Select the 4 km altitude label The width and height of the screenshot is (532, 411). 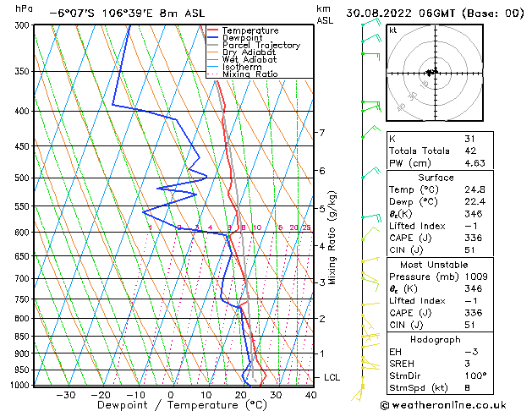[322, 245]
